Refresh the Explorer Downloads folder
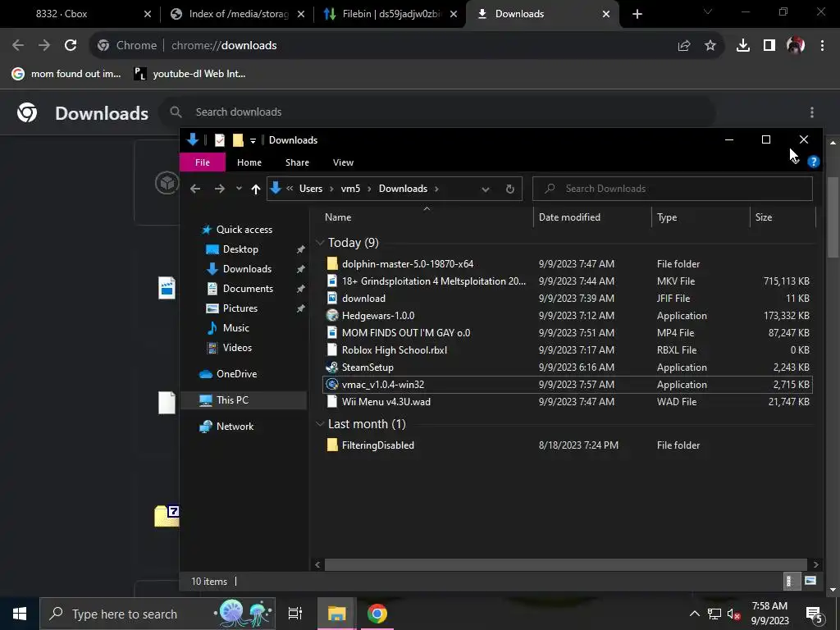The height and width of the screenshot is (630, 840). 510,189
